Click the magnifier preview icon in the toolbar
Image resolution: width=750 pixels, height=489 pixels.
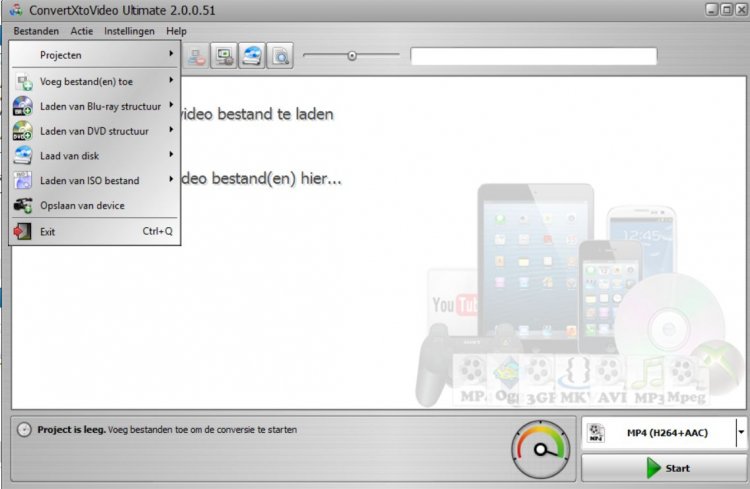281,56
